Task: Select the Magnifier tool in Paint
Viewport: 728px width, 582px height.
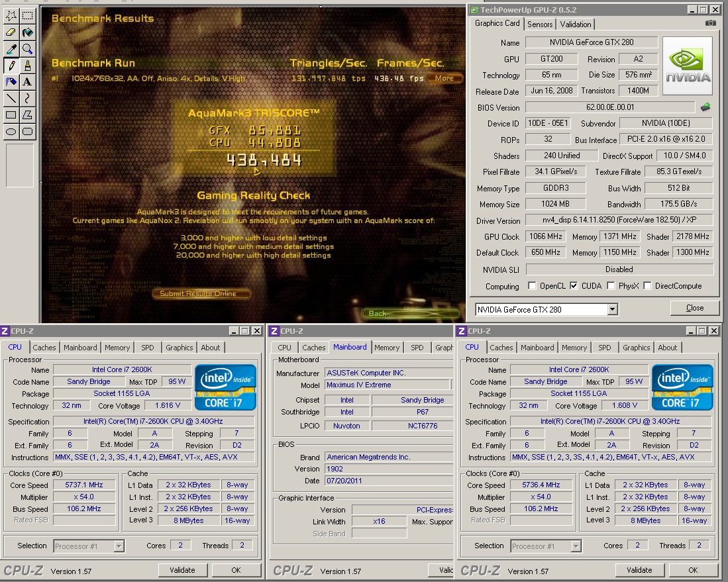Action: 27,49
